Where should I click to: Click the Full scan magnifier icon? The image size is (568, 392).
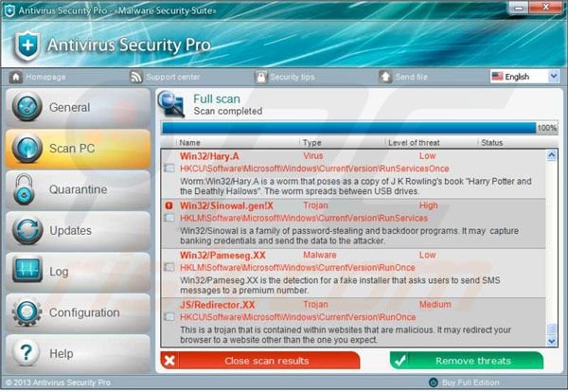[171, 104]
